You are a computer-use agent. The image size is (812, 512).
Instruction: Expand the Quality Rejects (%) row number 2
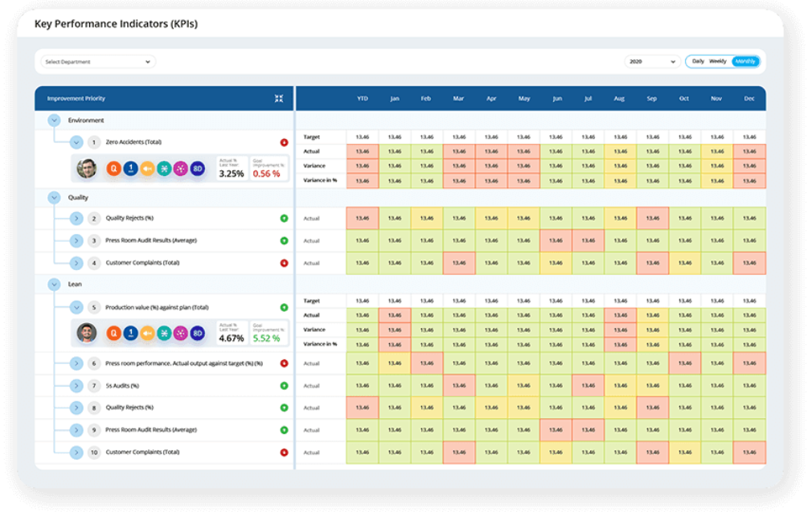click(76, 218)
